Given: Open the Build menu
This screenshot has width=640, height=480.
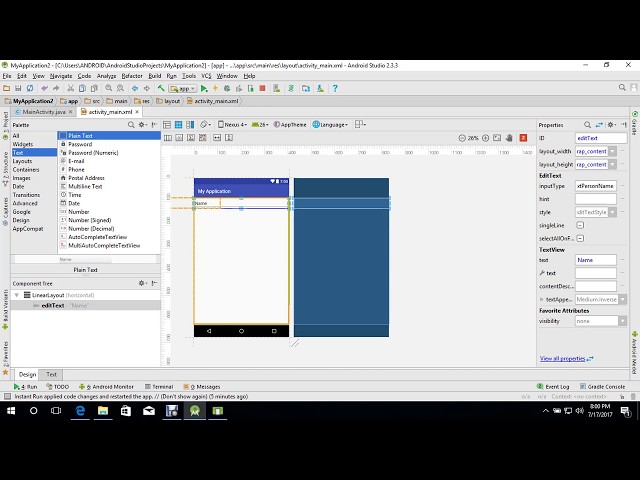Looking at the screenshot, I should (155, 76).
